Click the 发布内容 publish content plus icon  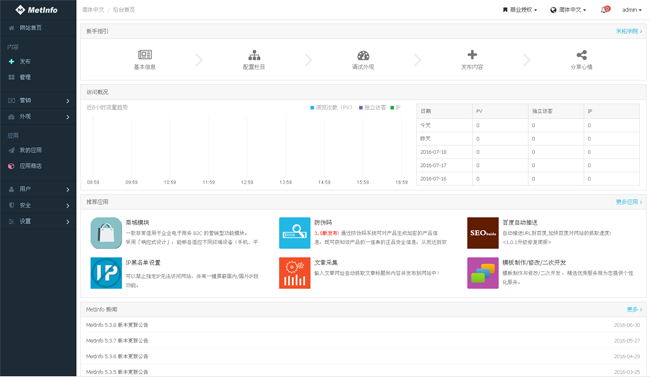click(x=472, y=54)
